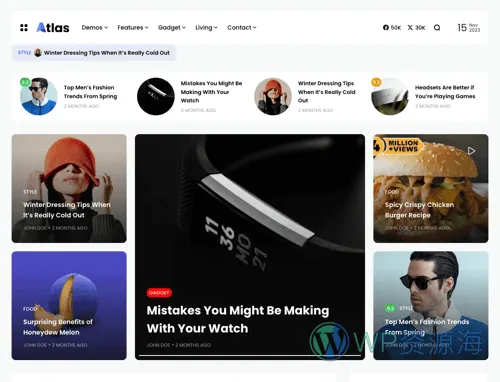This screenshot has width=500, height=382.
Task: Click the play icon on burger card
Action: (x=471, y=151)
